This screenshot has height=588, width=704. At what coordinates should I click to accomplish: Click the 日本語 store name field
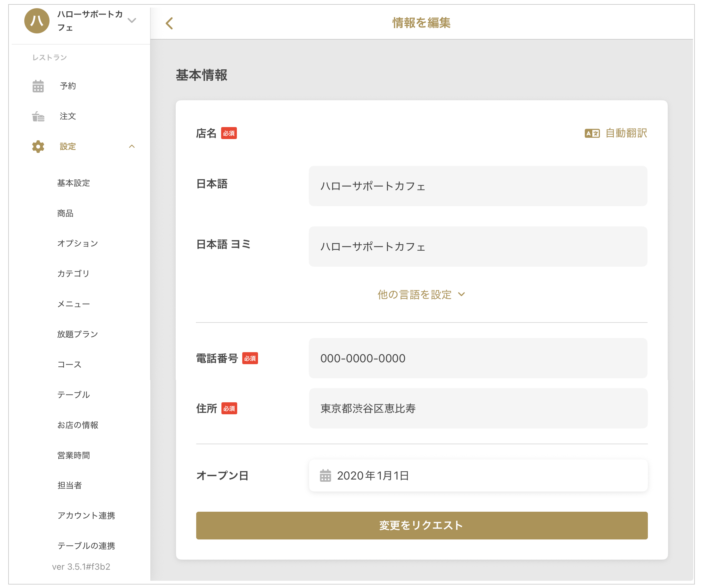[478, 186]
